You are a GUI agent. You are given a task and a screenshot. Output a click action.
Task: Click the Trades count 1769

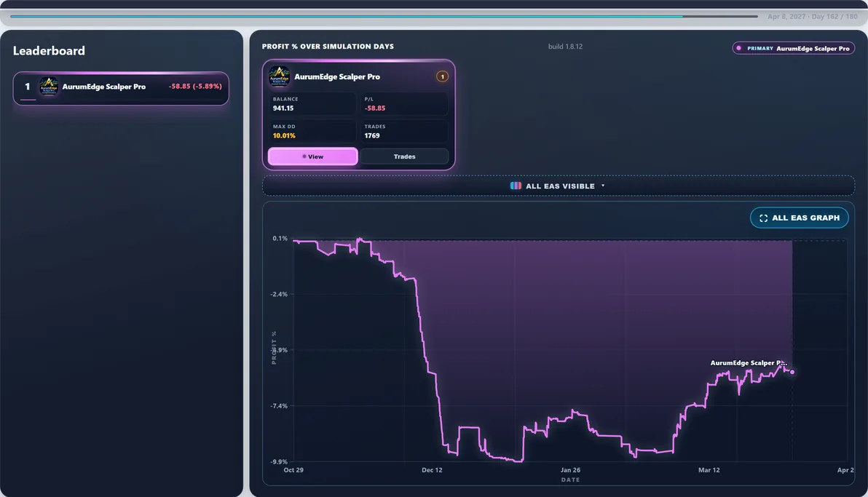click(x=372, y=135)
